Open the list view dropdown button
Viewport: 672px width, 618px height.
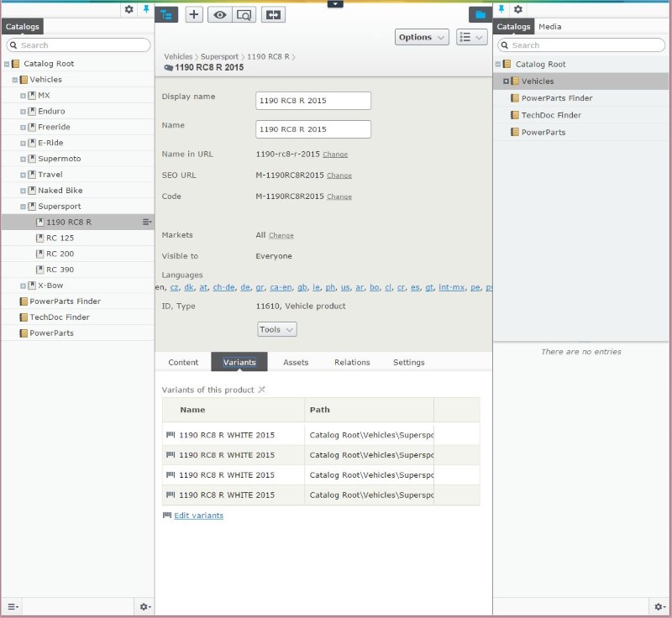[x=471, y=37]
